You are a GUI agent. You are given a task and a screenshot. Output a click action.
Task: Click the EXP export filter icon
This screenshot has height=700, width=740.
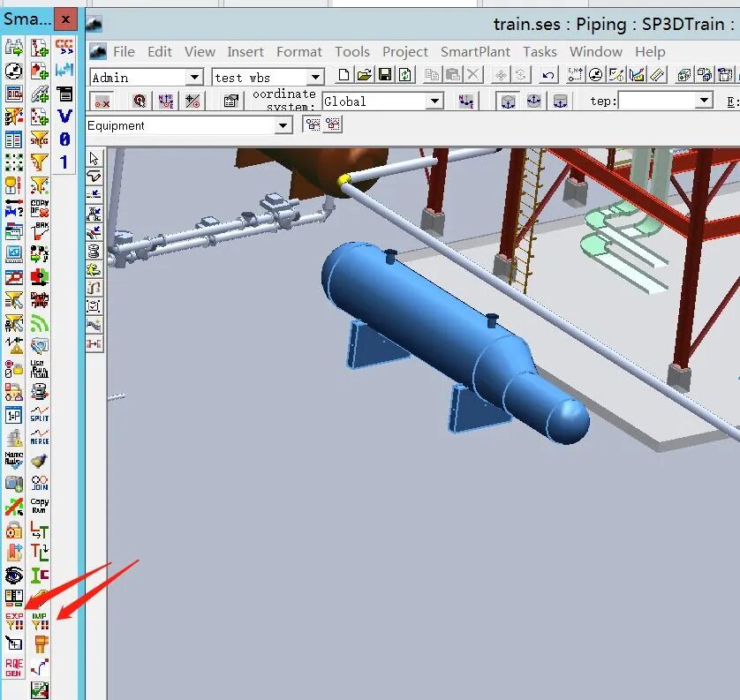(x=14, y=621)
